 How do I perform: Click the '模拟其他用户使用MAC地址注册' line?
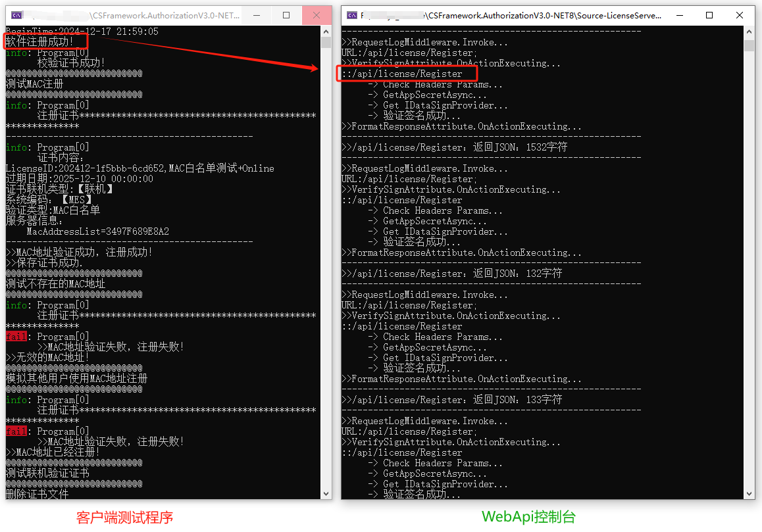77,379
